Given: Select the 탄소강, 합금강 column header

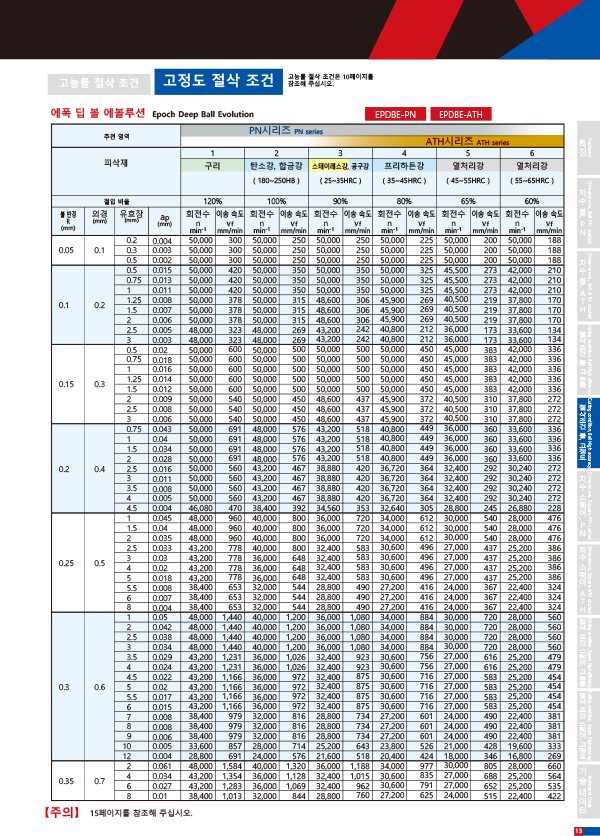Looking at the screenshot, I should tap(276, 166).
